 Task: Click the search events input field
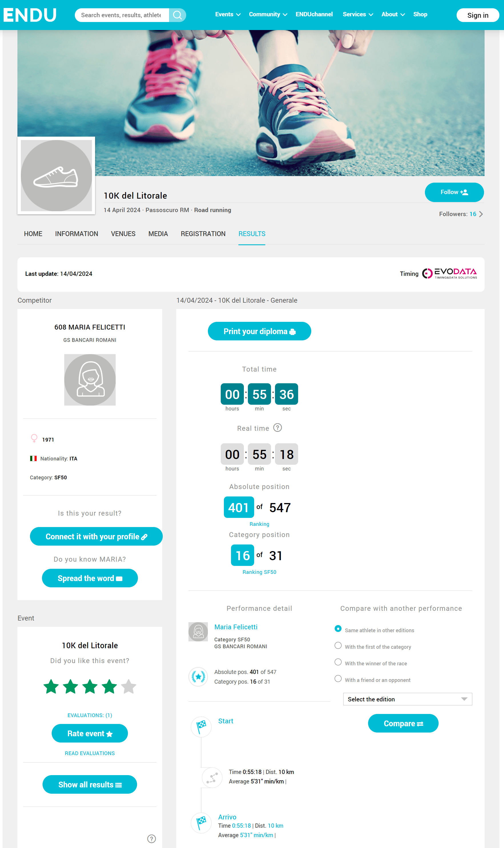(x=121, y=15)
